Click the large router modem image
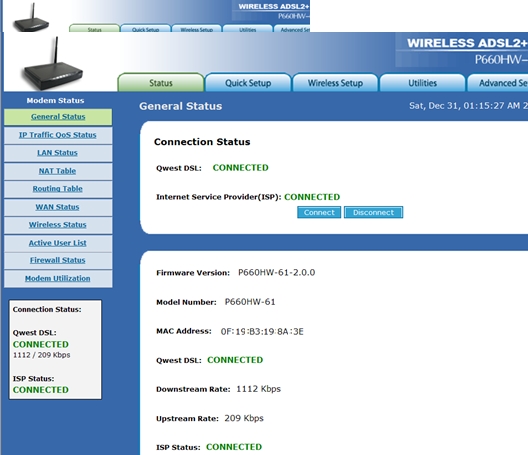The height and width of the screenshot is (455, 528). (53, 64)
